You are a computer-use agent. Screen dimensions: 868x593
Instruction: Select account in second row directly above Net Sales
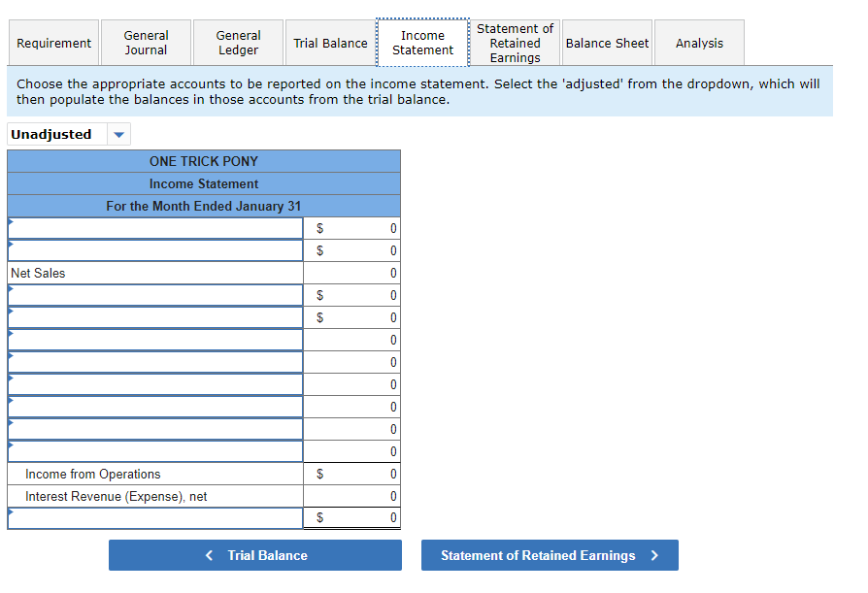pos(155,250)
